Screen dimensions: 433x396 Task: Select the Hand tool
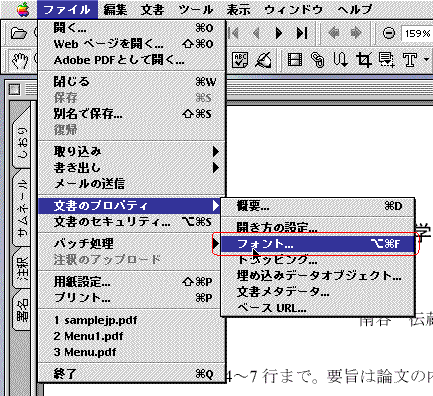[x=20, y=61]
